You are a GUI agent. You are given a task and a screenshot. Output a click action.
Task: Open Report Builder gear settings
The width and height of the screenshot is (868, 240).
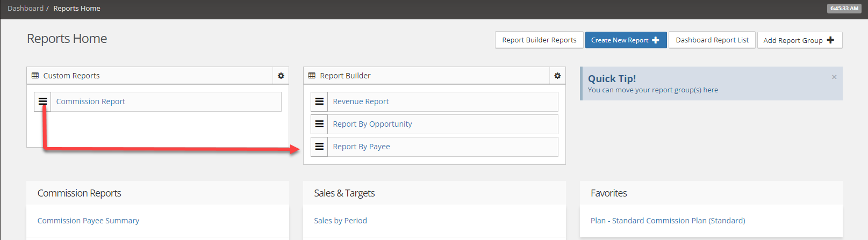[557, 76]
